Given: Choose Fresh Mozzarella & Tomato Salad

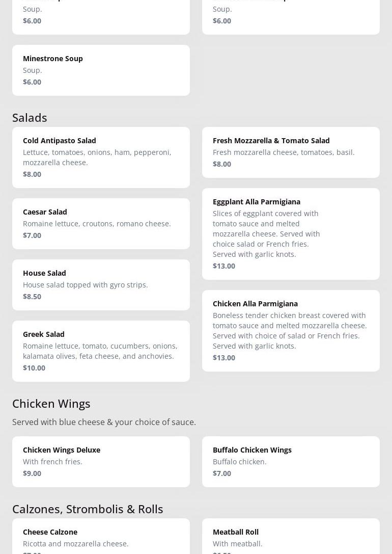Looking at the screenshot, I should (291, 152).
